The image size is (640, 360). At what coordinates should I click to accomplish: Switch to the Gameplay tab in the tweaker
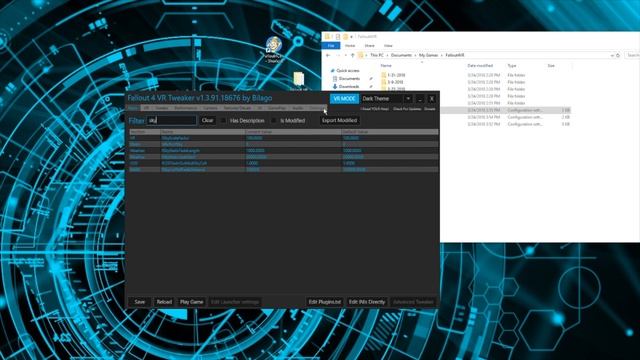pyautogui.click(x=277, y=108)
